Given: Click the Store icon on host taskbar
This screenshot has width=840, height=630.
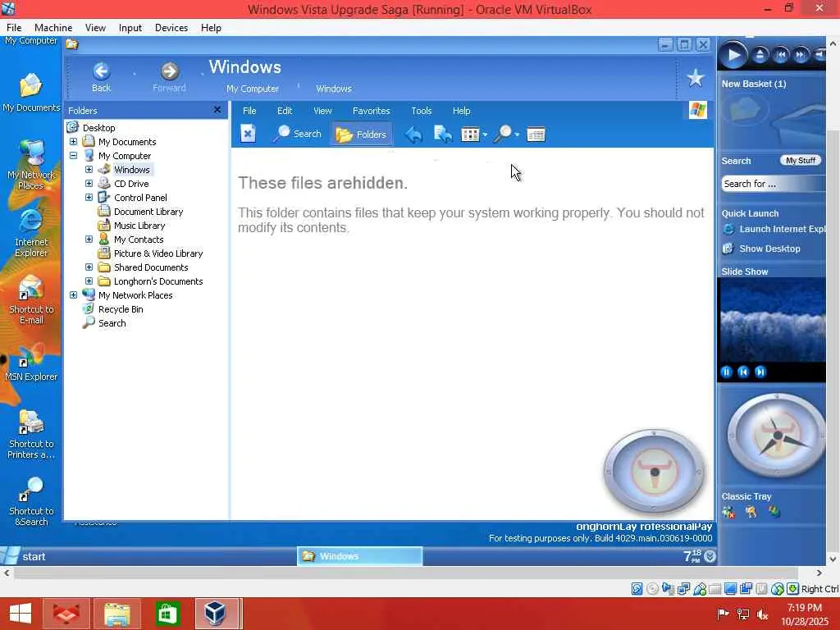Looking at the screenshot, I should [x=167, y=614].
